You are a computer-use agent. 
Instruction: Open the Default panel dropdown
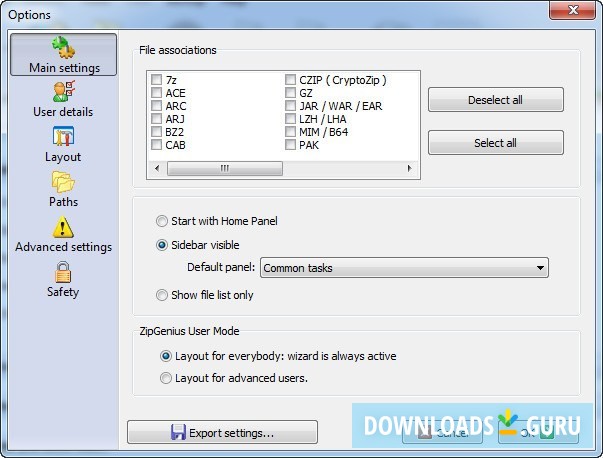[x=405, y=268]
